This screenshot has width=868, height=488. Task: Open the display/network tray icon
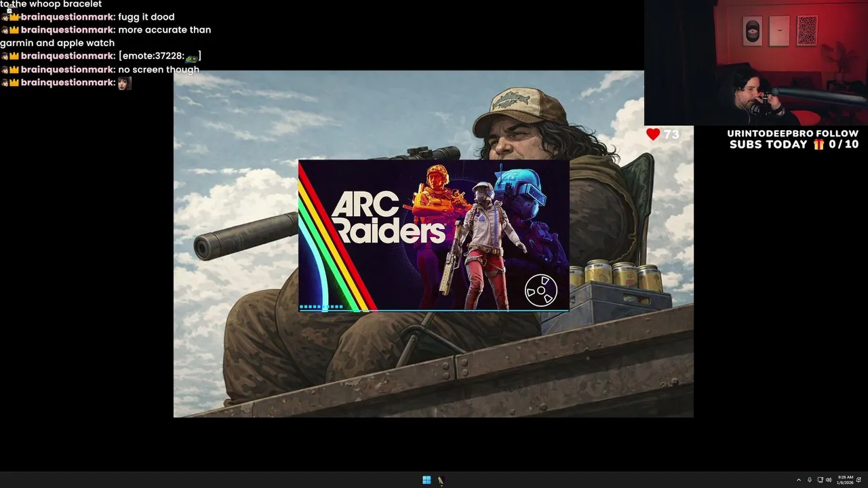click(x=820, y=480)
